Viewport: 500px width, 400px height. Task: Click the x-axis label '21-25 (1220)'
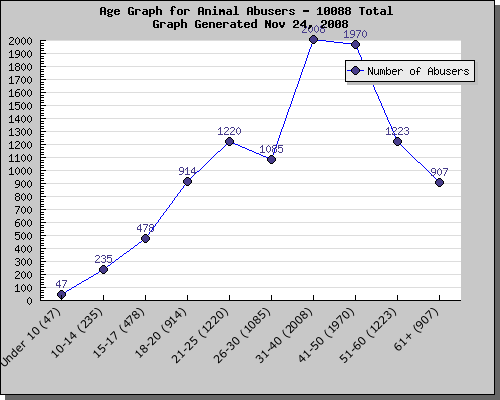(x=200, y=335)
